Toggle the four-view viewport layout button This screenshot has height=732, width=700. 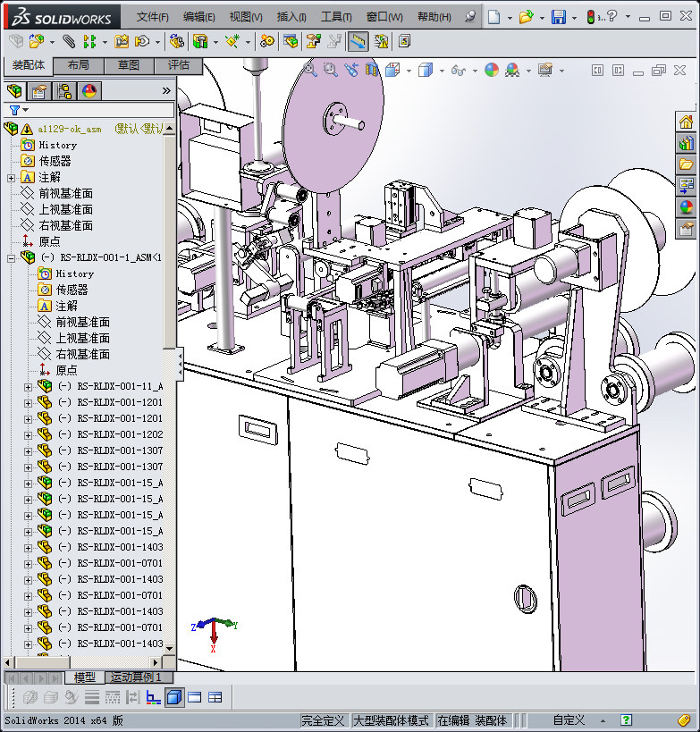215,697
